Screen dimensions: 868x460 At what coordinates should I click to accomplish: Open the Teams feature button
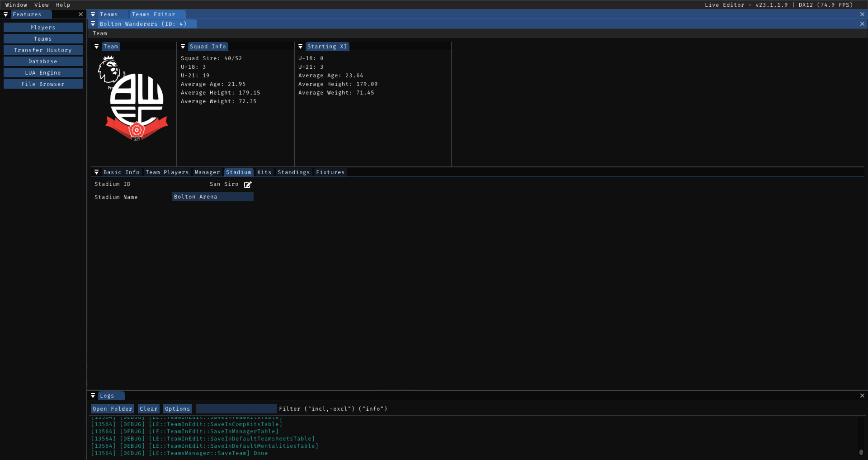coord(43,39)
